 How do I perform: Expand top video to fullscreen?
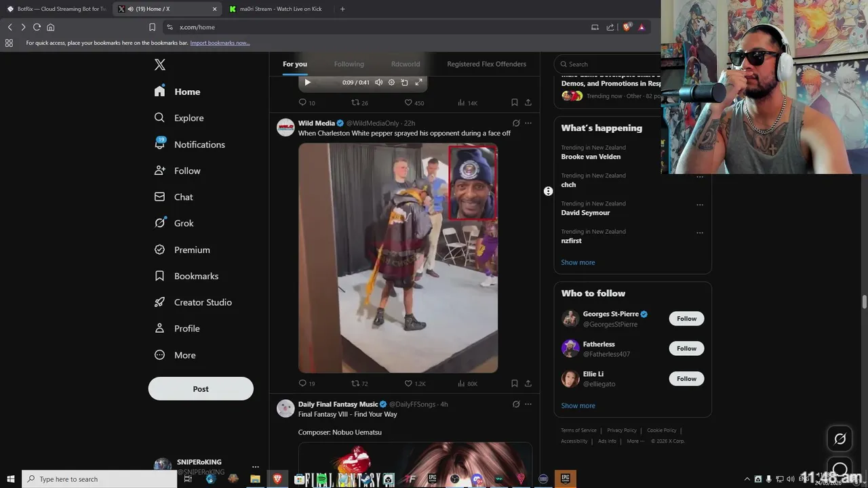click(418, 82)
